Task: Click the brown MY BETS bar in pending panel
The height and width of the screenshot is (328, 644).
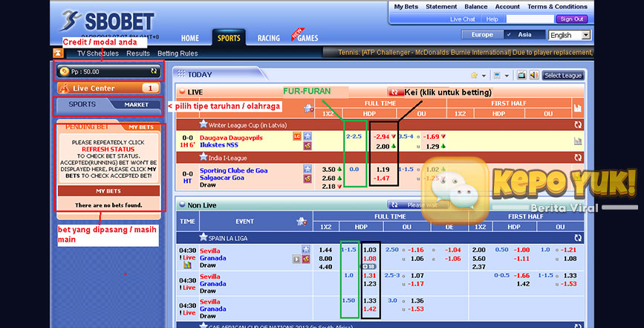Action: pos(108,190)
